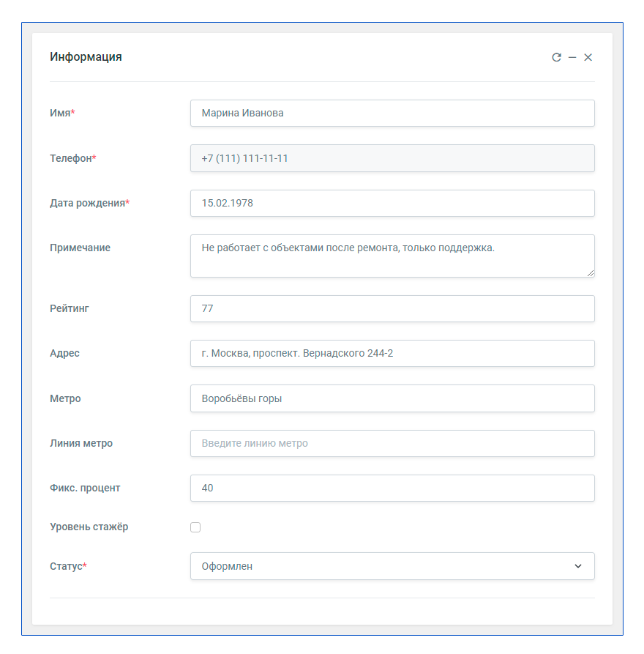Toggle the Уровень стажёр checkbox
The width and height of the screenshot is (644, 654).
point(195,527)
